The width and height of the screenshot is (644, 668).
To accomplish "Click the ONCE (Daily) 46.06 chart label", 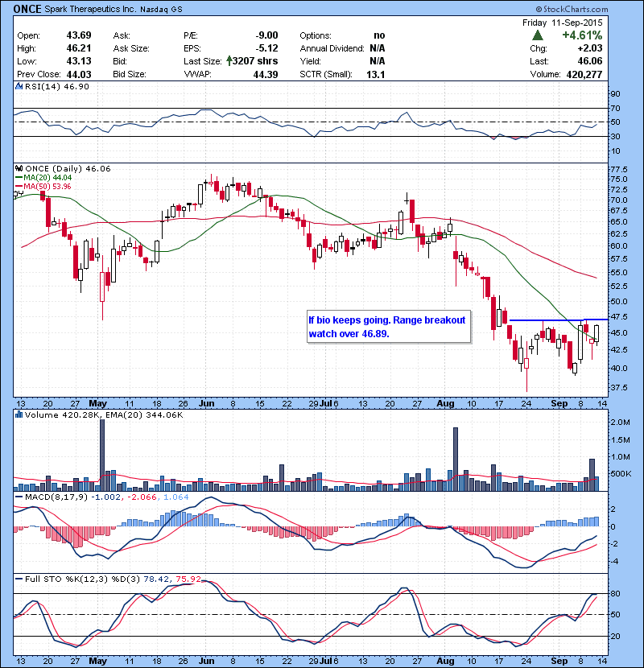I will [x=68, y=169].
